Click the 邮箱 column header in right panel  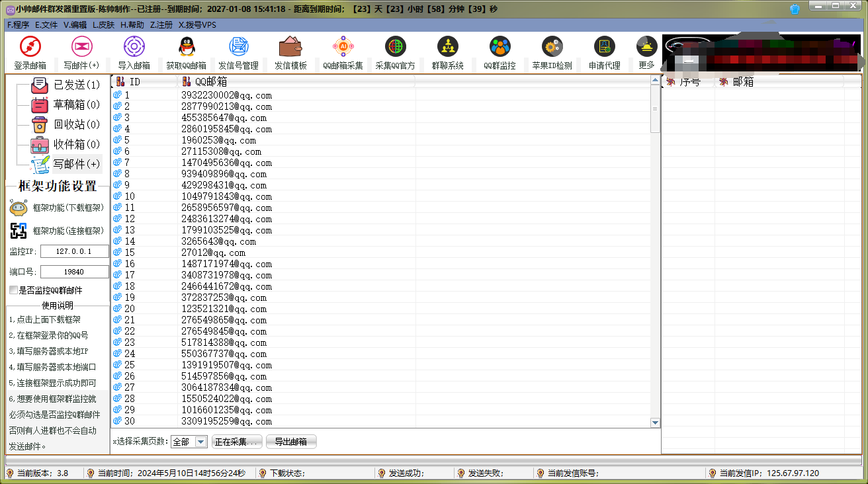pos(779,82)
